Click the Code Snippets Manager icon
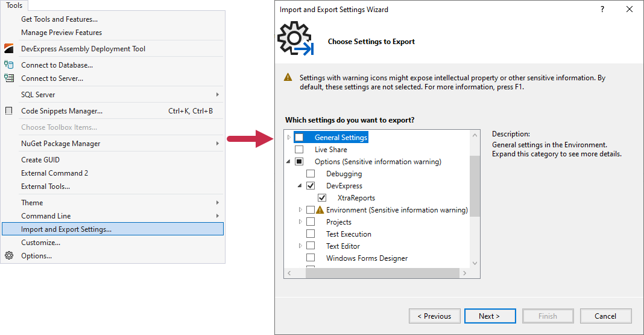This screenshot has height=335, width=644. [x=8, y=110]
